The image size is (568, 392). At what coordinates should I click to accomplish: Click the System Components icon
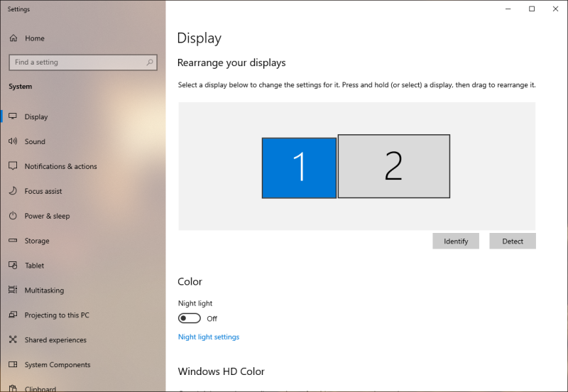pyautogui.click(x=13, y=364)
